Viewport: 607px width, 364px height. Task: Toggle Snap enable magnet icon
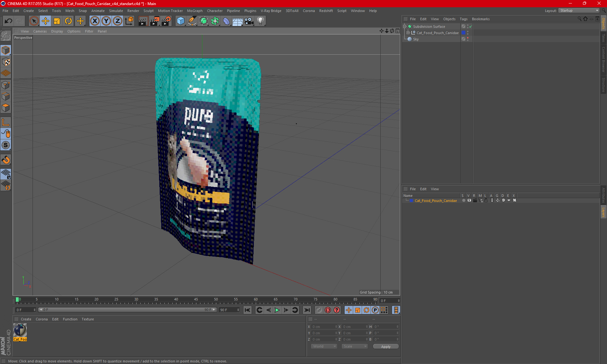click(6, 160)
